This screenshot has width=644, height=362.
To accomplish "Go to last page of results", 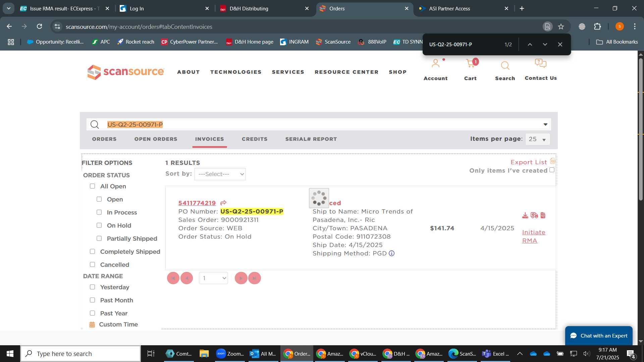I will (x=255, y=278).
